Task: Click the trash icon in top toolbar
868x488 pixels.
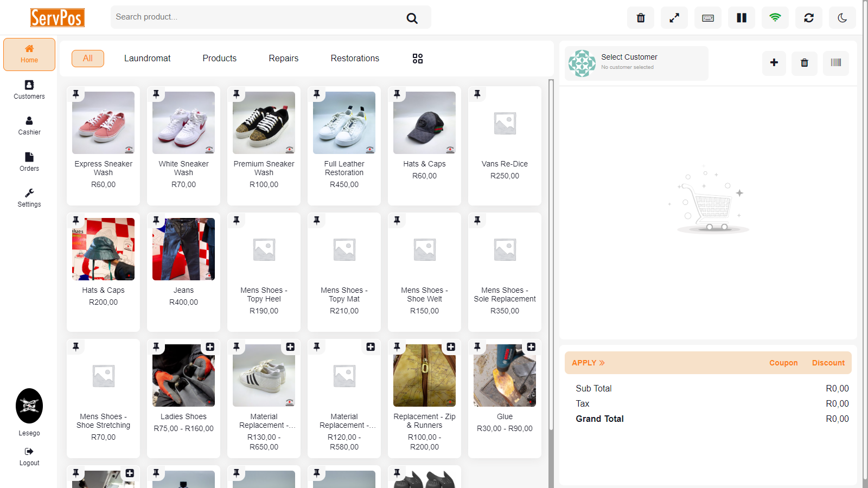Action: click(641, 18)
